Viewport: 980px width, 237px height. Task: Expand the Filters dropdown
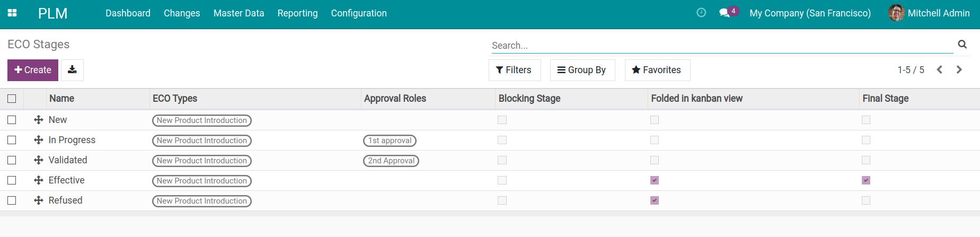click(514, 70)
